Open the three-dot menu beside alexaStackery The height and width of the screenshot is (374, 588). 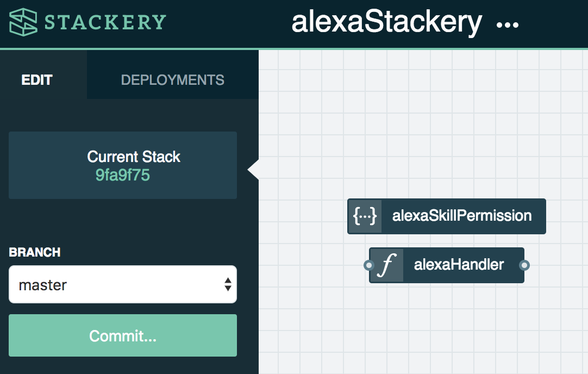pos(508,25)
